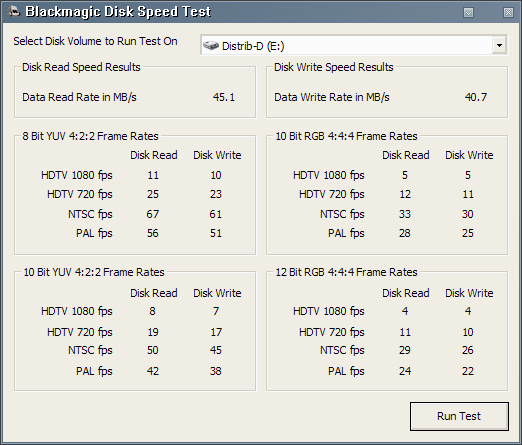Image resolution: width=522 pixels, height=445 pixels.
Task: Click 10 Bit YUV HDTV 1080 read value 8
Action: click(152, 311)
